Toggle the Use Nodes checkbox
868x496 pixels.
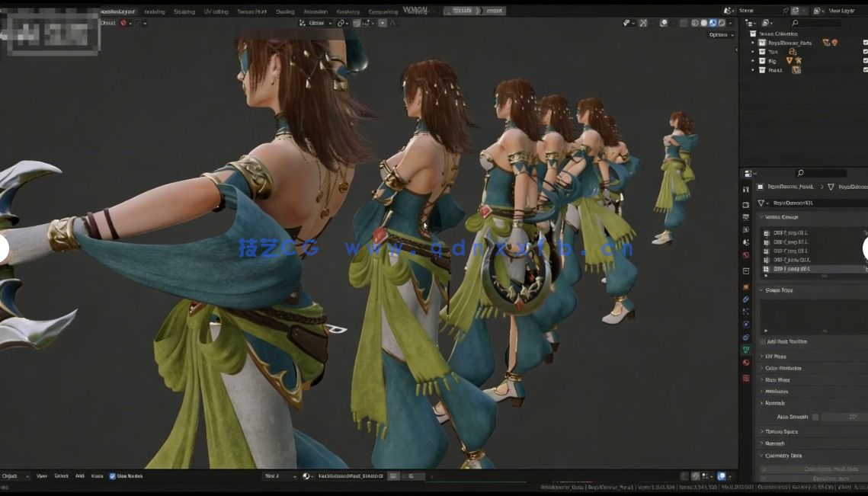point(113,475)
